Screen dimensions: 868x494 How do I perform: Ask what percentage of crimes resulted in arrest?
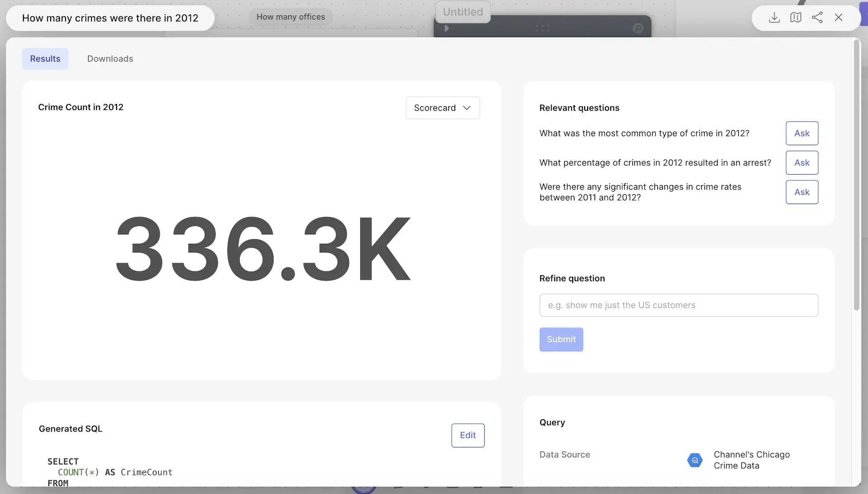802,163
